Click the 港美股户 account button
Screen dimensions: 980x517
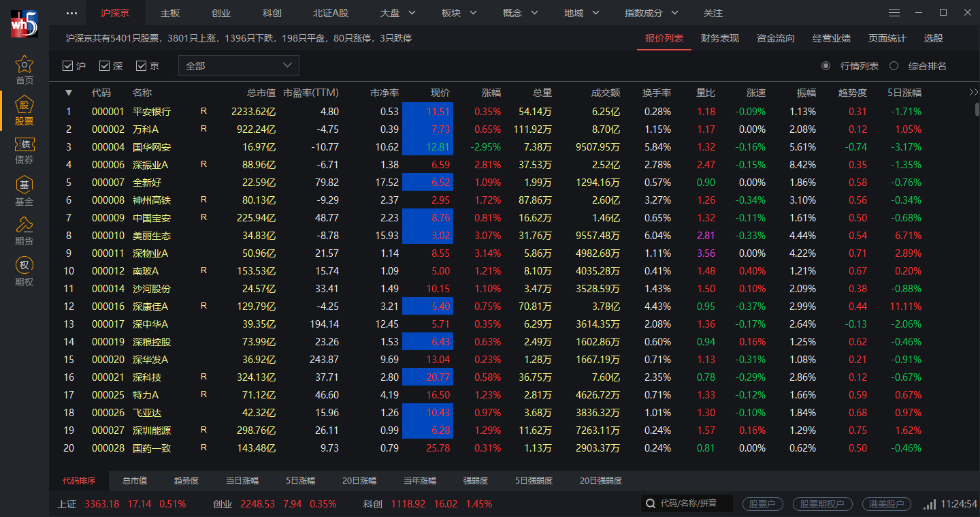click(887, 504)
